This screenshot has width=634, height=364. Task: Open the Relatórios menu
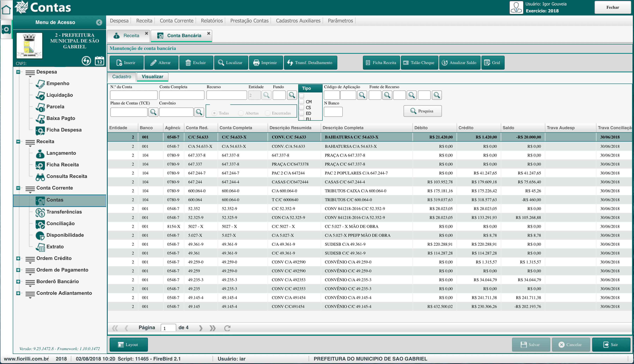(x=211, y=21)
